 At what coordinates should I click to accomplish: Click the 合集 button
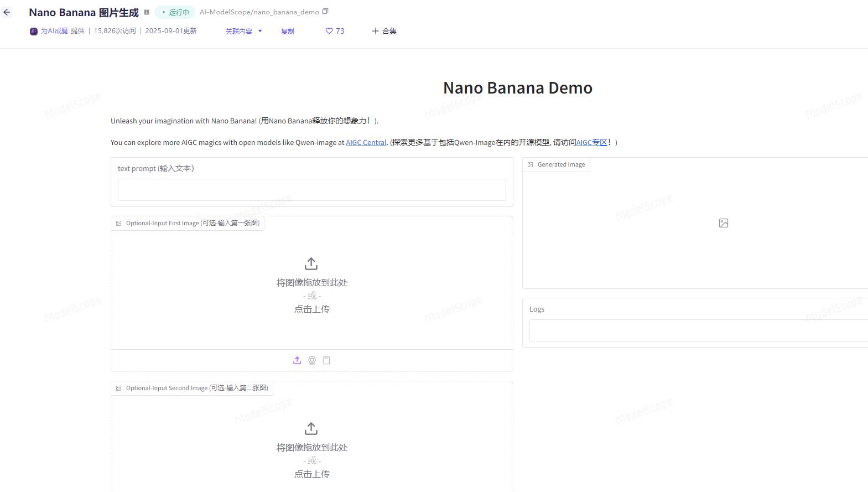pos(384,31)
